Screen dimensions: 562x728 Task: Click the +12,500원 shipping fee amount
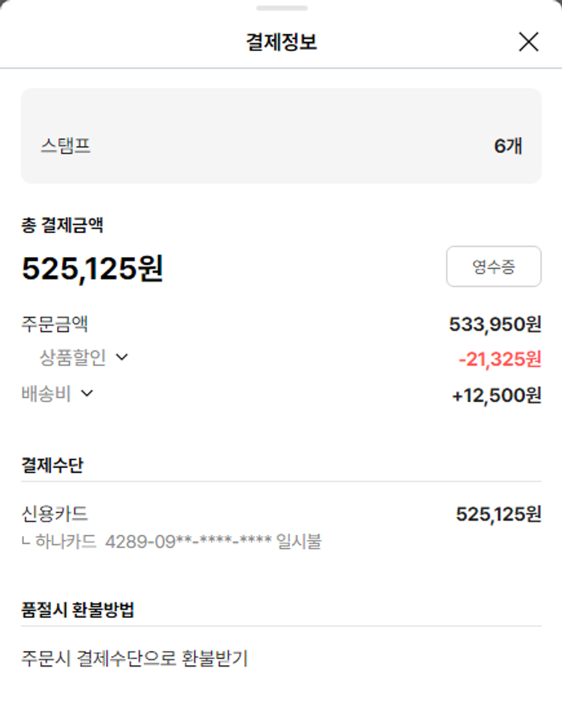tap(496, 395)
